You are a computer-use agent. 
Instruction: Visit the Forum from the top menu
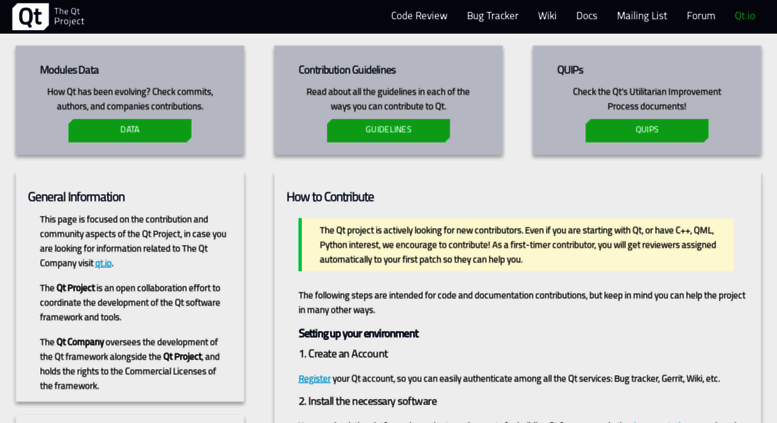click(x=701, y=16)
